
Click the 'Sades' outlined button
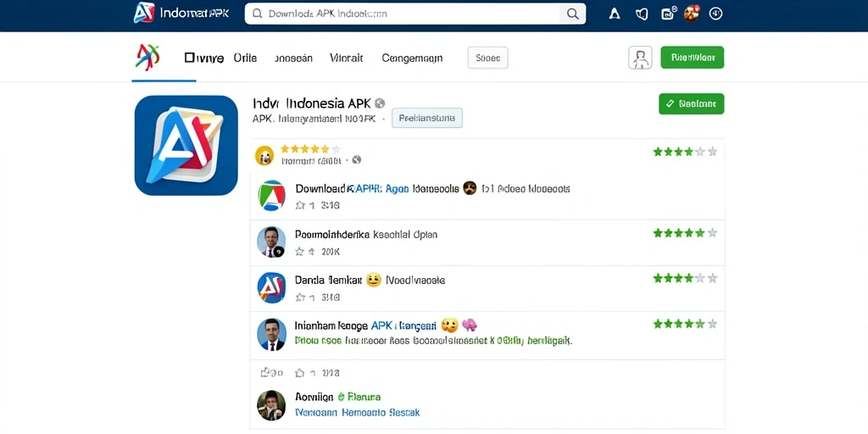pos(487,58)
